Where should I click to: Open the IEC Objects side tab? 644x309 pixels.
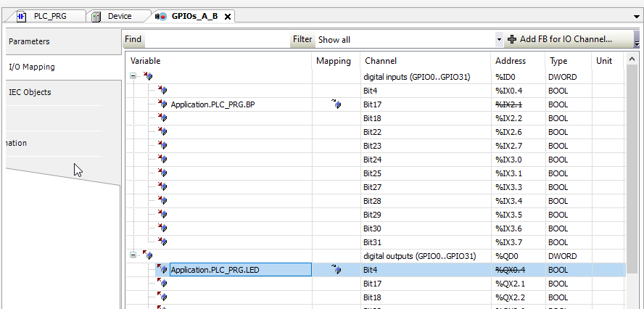point(64,92)
